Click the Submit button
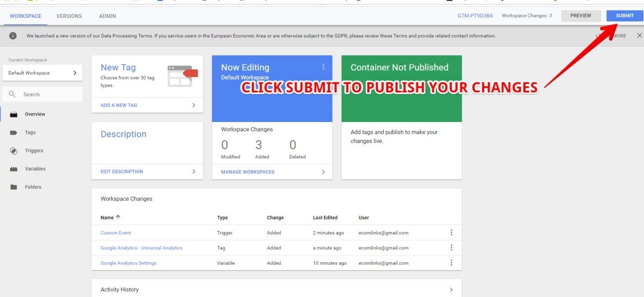The image size is (644, 297). (625, 15)
